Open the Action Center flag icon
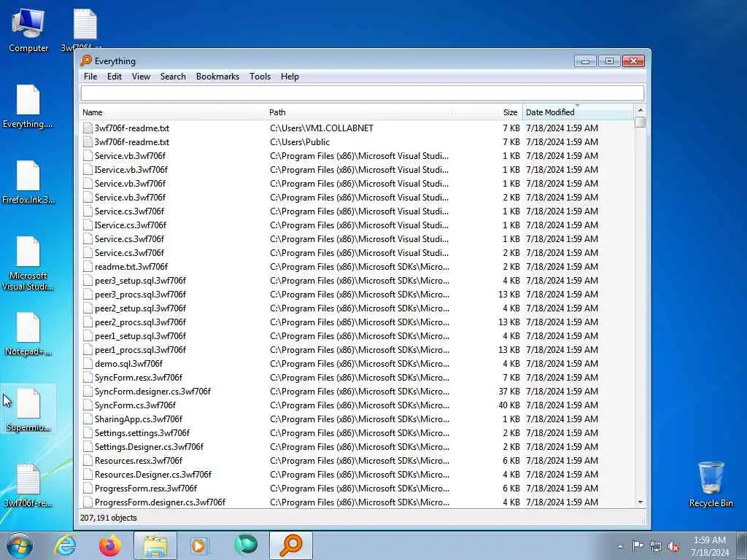 point(638,545)
